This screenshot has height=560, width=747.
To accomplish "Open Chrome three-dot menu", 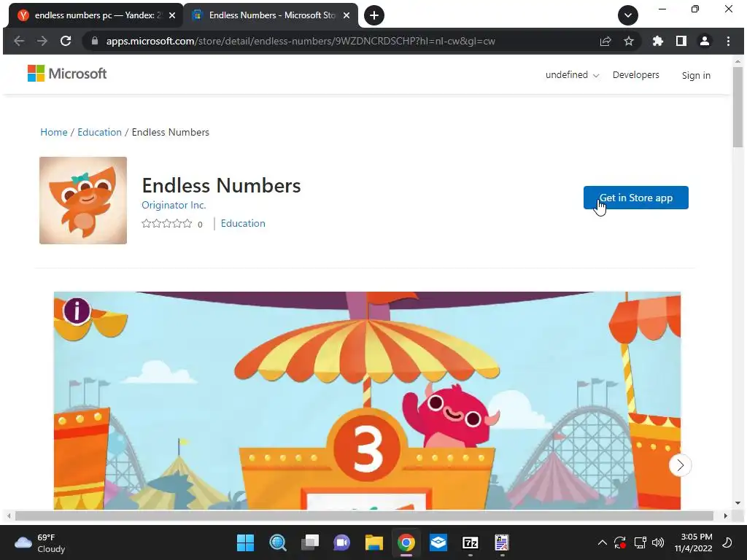I will [x=729, y=42].
